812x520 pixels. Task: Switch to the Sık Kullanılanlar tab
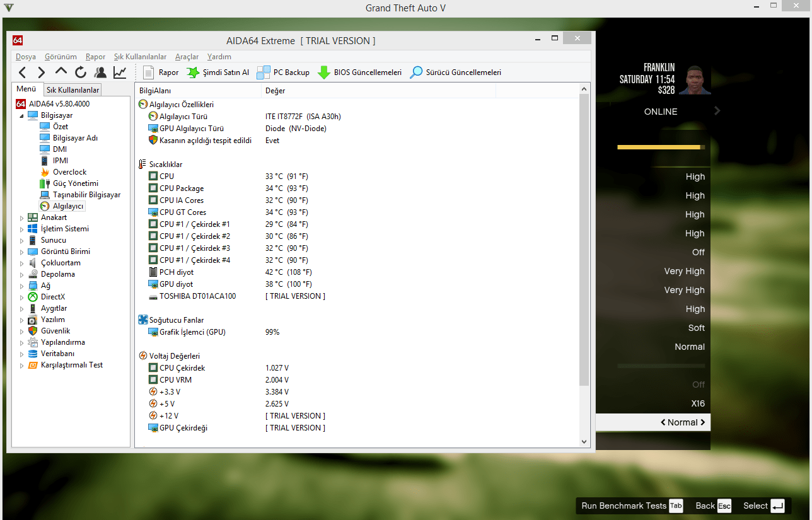tap(73, 90)
